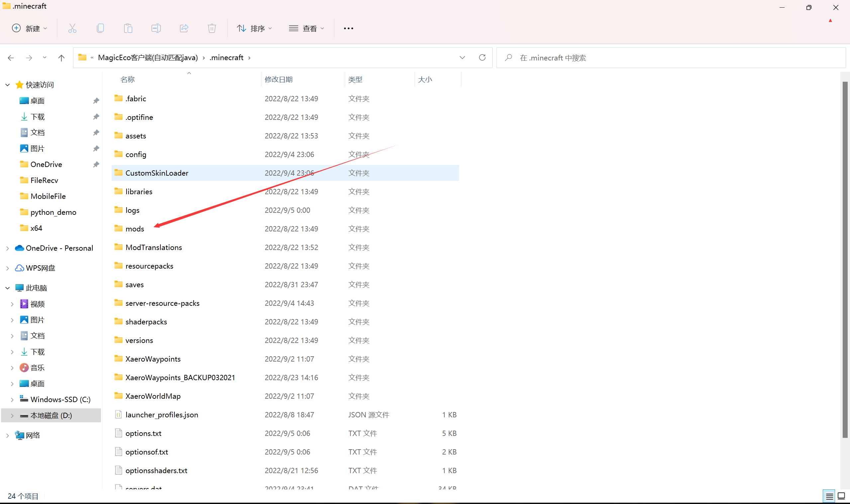
Task: Expand the Windows-SSD (C:) drive node
Action: tap(12, 399)
